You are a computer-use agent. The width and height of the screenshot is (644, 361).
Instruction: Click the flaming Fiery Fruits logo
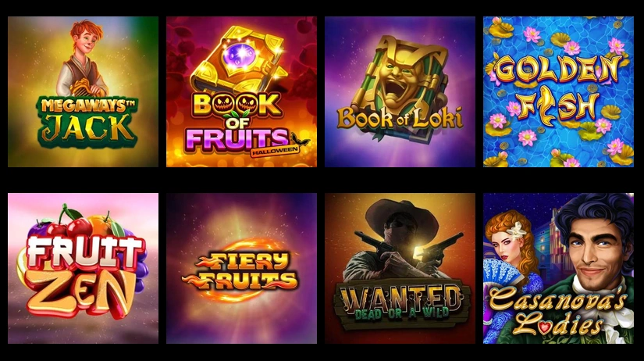click(x=240, y=270)
